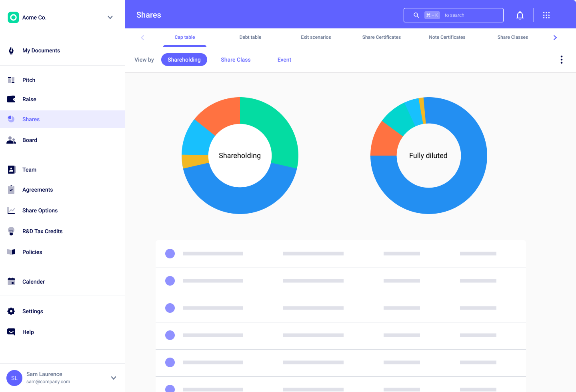Open the three-dot more options menu
Screen dimensions: 576x392
[x=561, y=60]
